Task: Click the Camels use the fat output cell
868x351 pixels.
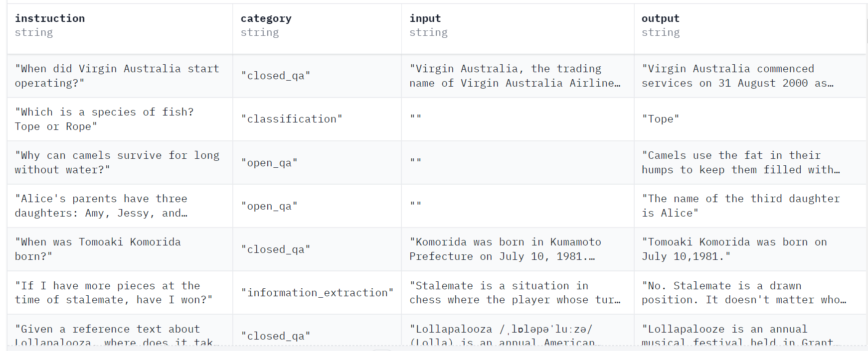Action: (750, 162)
